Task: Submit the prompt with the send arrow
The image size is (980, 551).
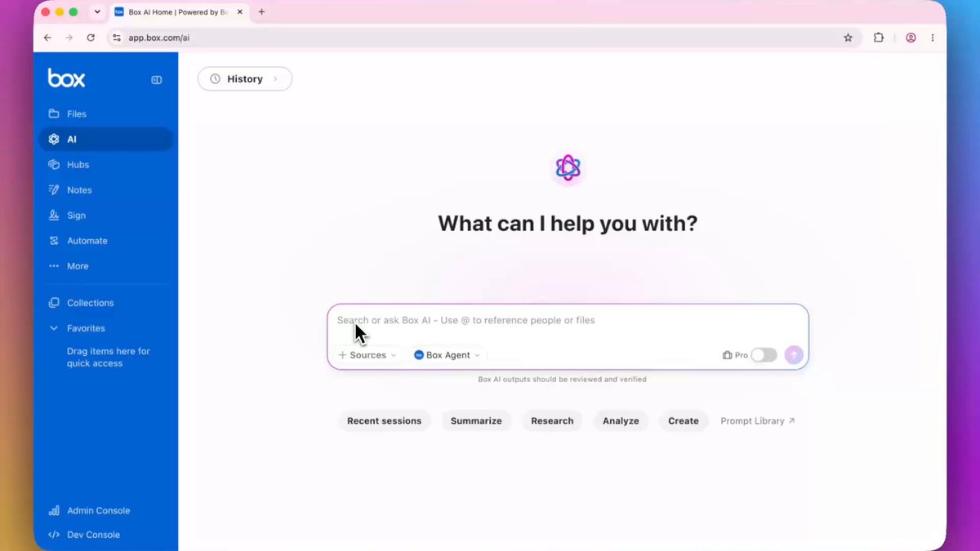Action: coord(794,355)
